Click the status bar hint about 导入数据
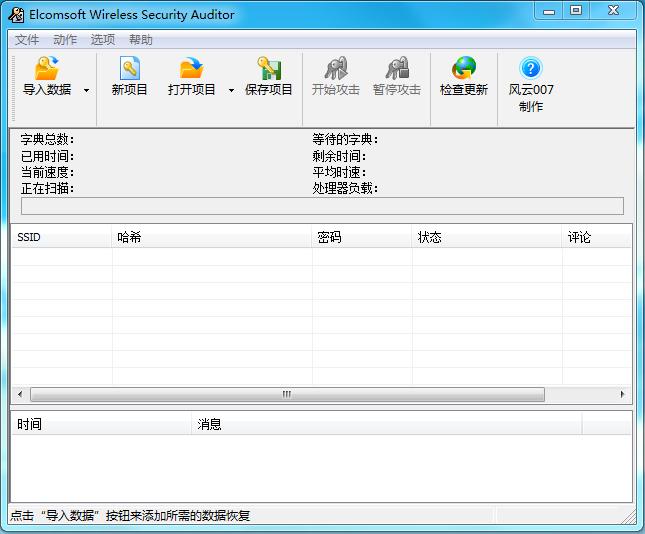 [x=130, y=515]
